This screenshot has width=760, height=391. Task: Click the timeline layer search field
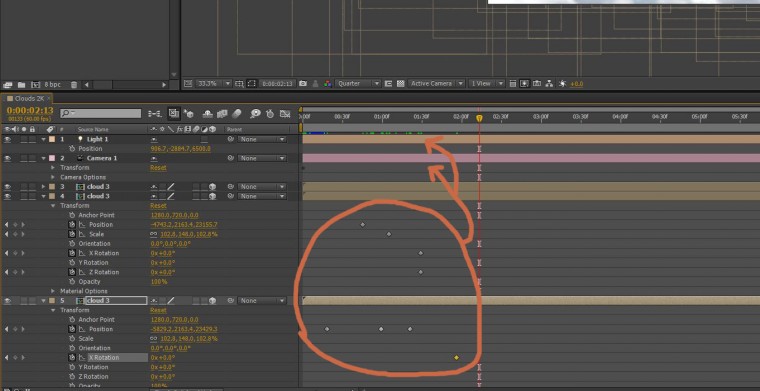click(101, 113)
